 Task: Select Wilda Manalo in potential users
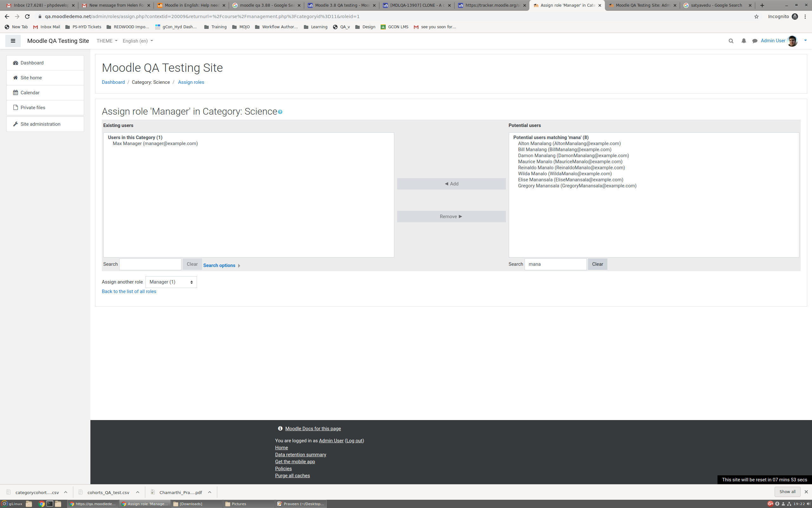pyautogui.click(x=565, y=174)
